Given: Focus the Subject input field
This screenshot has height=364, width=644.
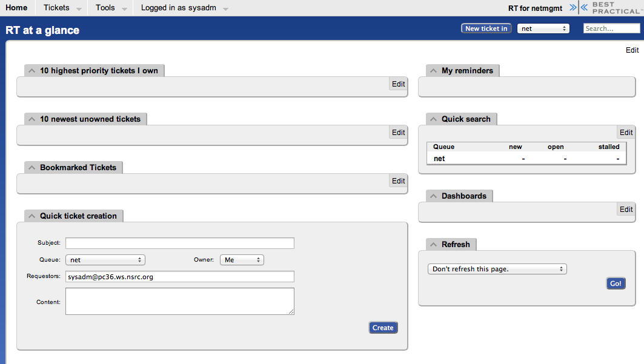Looking at the screenshot, I should click(x=180, y=243).
